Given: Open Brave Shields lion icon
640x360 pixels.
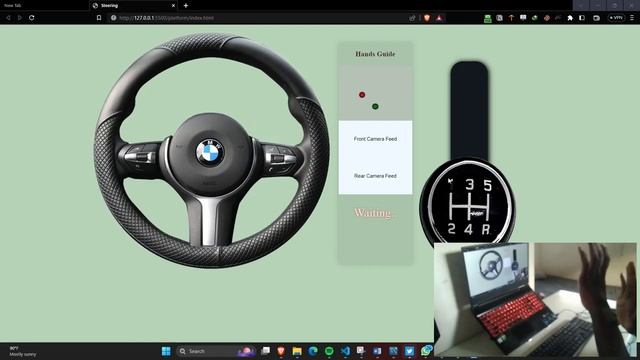Looking at the screenshot, I should [427, 18].
